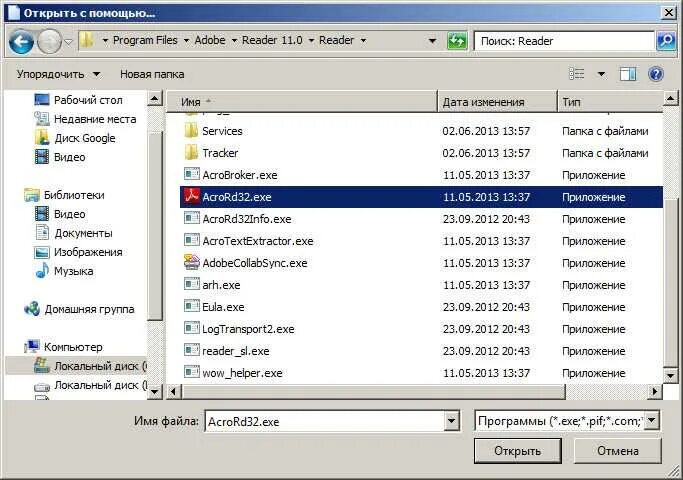This screenshot has width=683, height=480.
Task: Select Eula.exe file icon
Action: [x=192, y=306]
